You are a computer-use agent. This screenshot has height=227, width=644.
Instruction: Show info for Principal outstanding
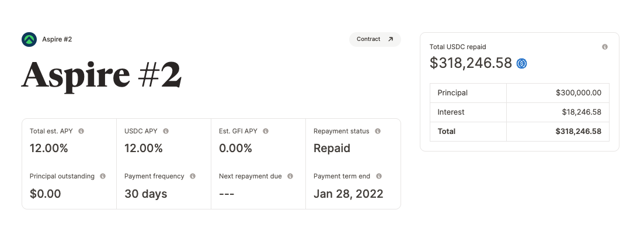click(x=103, y=177)
